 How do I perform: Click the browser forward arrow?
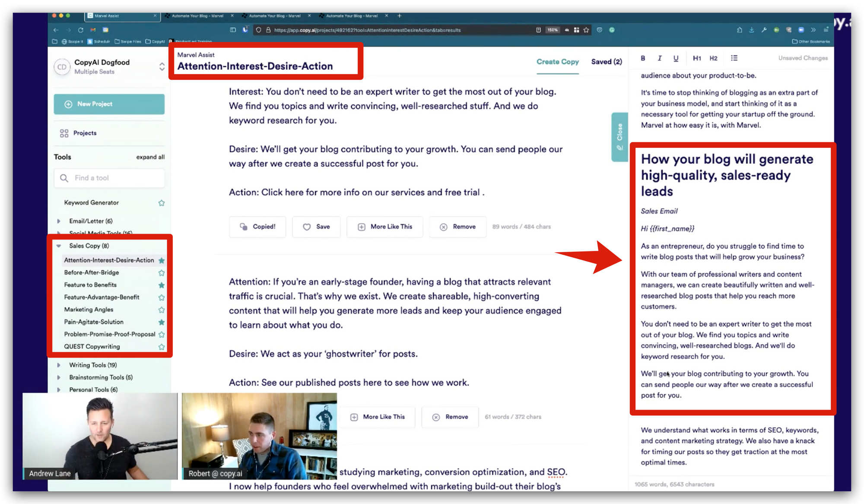[68, 30]
